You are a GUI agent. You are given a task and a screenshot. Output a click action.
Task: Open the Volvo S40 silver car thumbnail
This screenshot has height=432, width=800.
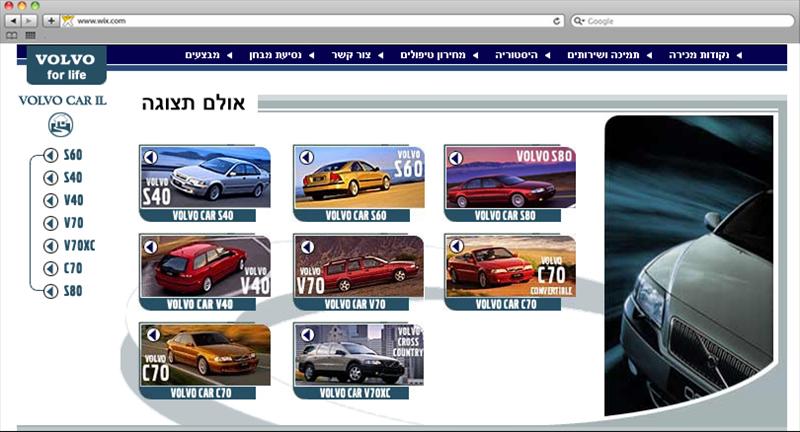point(205,177)
